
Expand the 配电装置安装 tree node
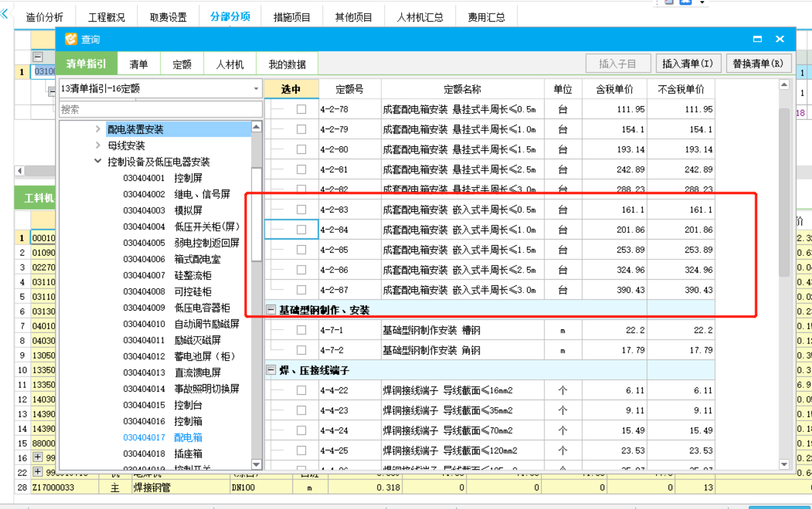[98, 129]
